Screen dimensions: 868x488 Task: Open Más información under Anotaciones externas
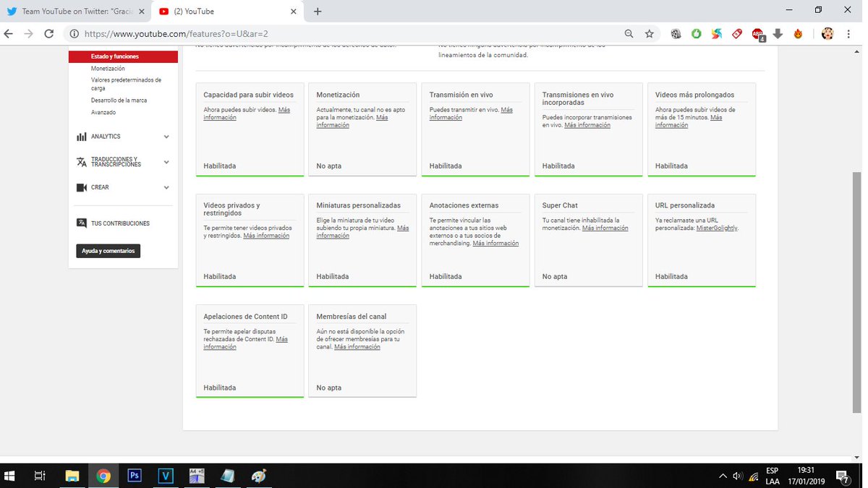495,244
